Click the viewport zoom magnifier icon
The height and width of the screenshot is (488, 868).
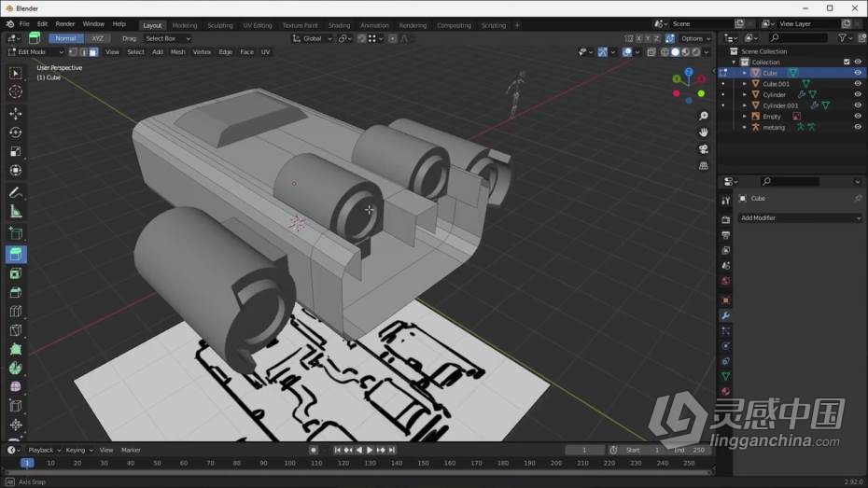(704, 116)
